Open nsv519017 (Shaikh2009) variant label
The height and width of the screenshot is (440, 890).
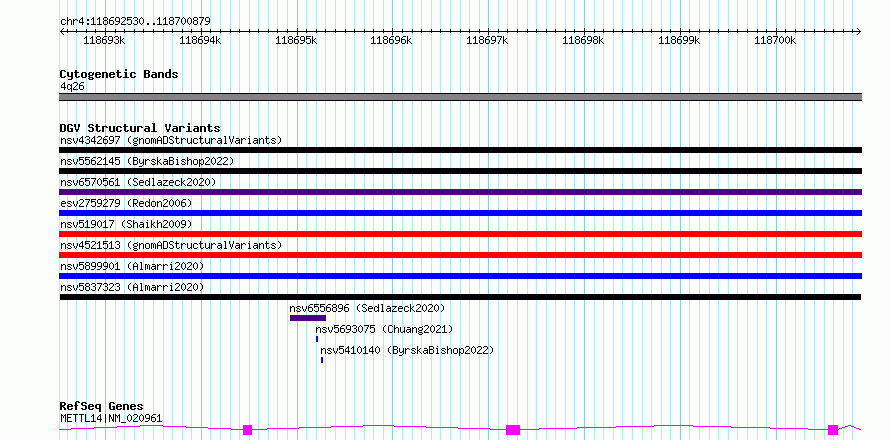coord(126,224)
